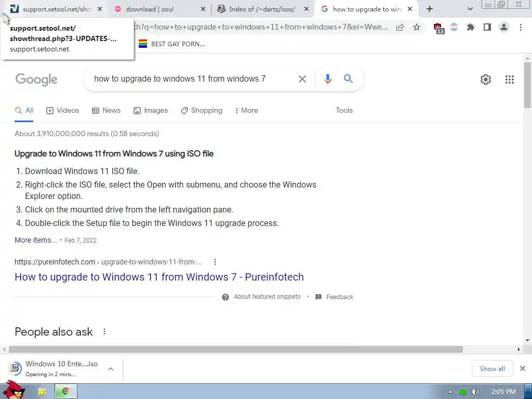This screenshot has height=399, width=532.
Task: Click the 2:05 PM taskbar clock
Action: pos(503,392)
